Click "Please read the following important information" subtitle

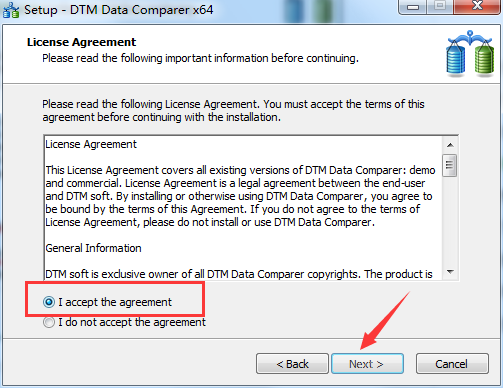200,58
